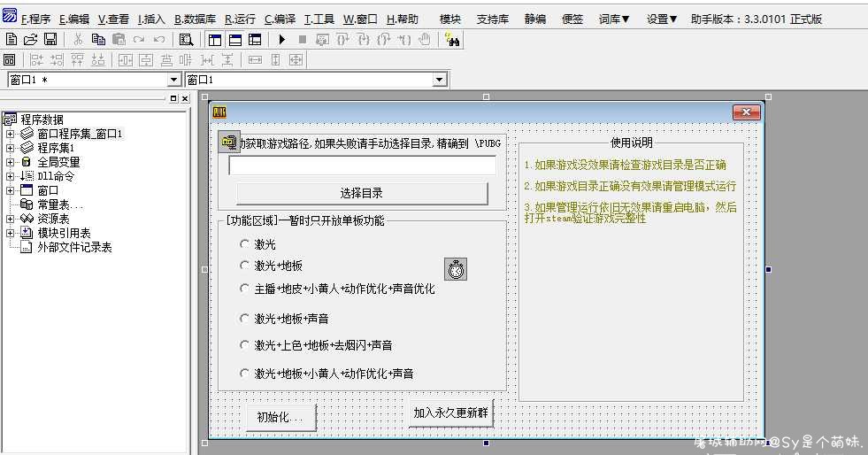
Task: Expand the 窗口程序集_窗口1 tree node
Action: pyautogui.click(x=10, y=134)
